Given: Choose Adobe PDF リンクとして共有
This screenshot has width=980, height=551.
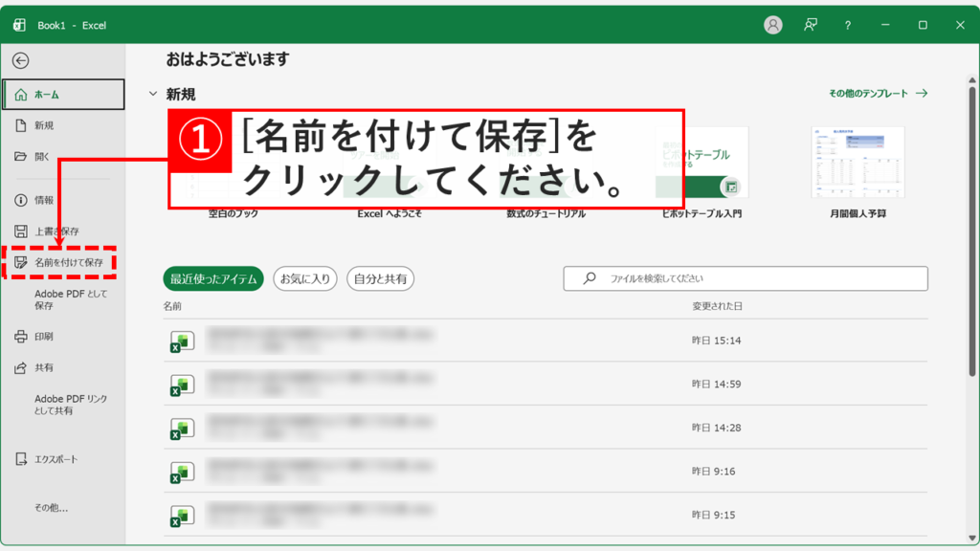Looking at the screenshot, I should 71,405.
